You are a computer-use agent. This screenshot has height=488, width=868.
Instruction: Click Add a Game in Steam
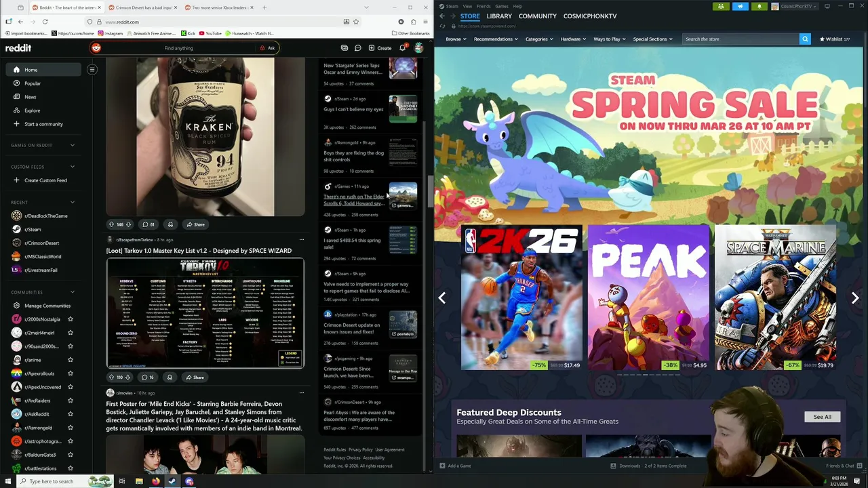click(x=455, y=466)
